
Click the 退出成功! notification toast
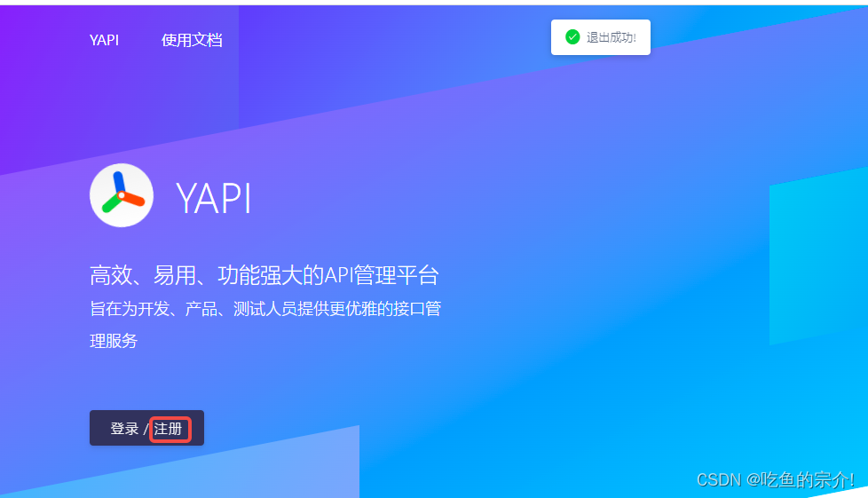tap(601, 37)
